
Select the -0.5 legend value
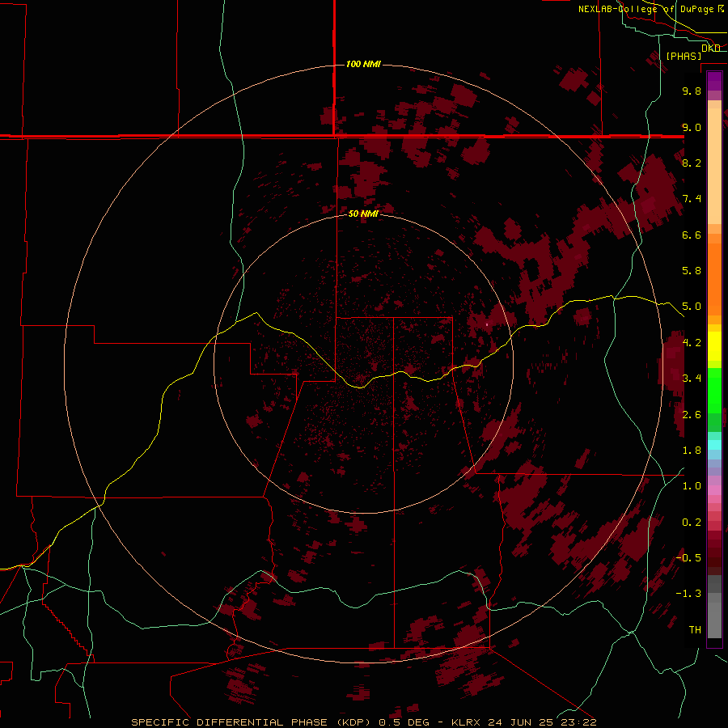(688, 558)
